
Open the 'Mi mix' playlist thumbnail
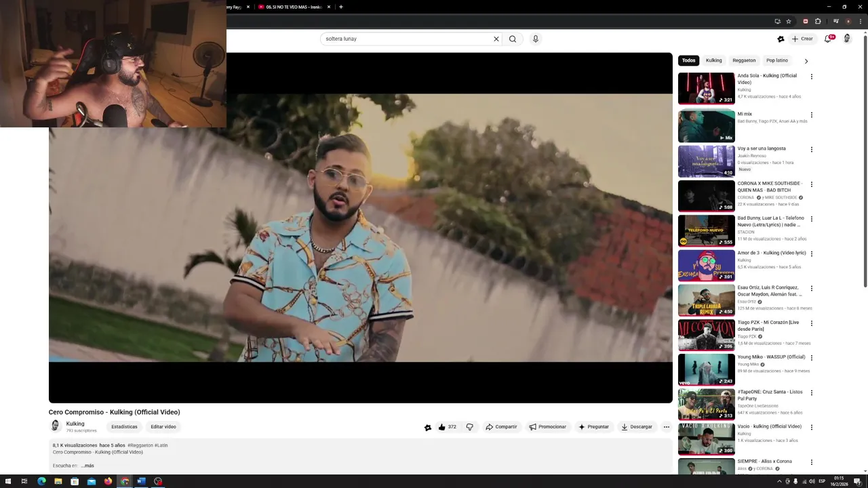[706, 126]
